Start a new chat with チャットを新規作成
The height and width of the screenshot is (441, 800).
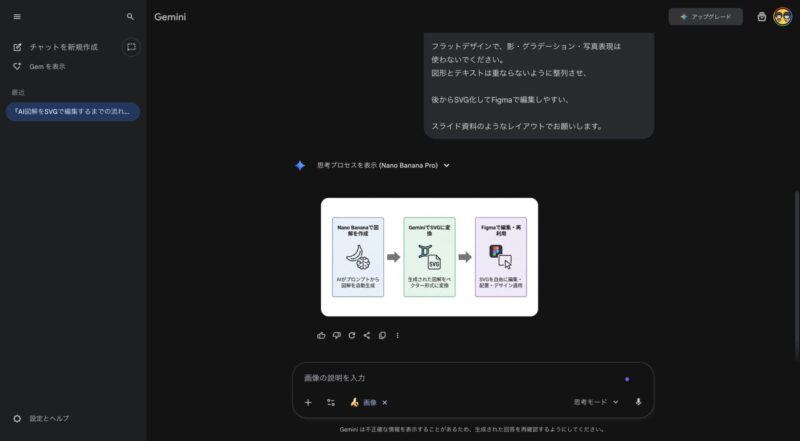click(x=56, y=47)
